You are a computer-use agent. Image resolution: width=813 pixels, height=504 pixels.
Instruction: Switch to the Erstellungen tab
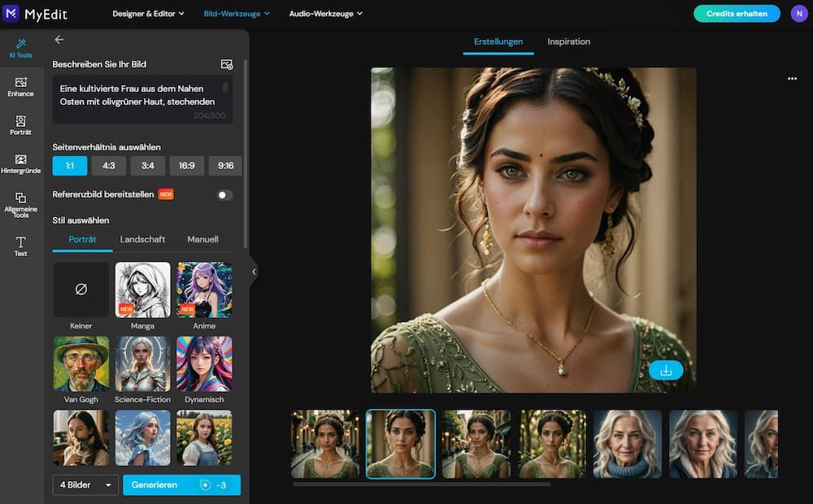coord(498,41)
